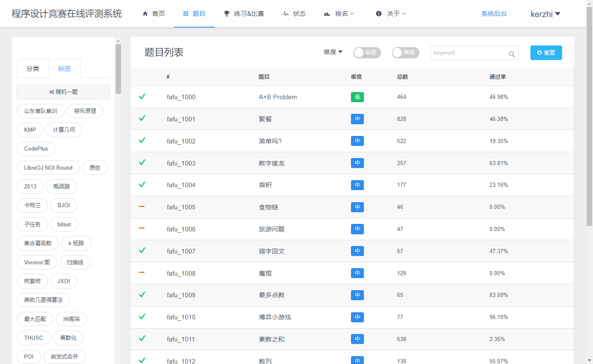Click the sidebar vertical scrollbar thumb

tap(118, 69)
